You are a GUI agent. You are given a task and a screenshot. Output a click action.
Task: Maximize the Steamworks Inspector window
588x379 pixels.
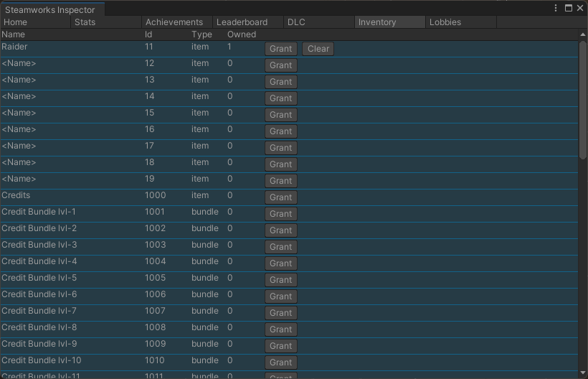point(569,8)
